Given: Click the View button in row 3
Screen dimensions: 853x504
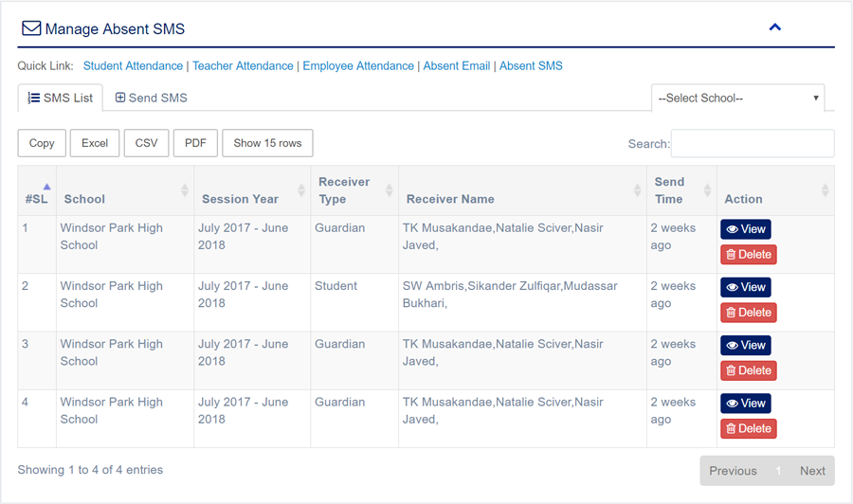Looking at the screenshot, I should click(745, 345).
